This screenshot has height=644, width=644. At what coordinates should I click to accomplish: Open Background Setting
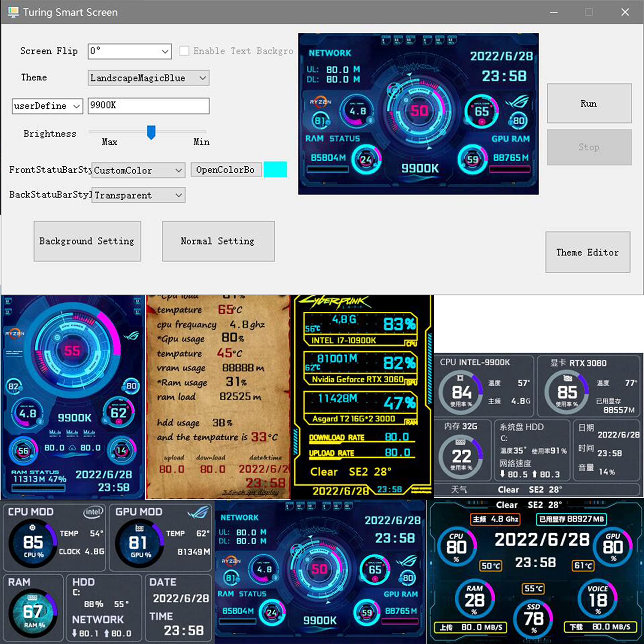tap(87, 241)
